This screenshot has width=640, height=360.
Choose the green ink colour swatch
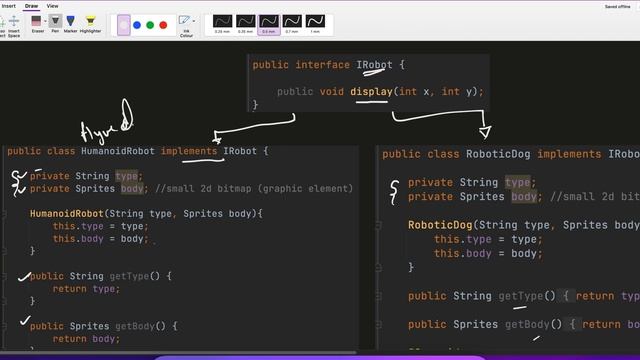(150, 25)
